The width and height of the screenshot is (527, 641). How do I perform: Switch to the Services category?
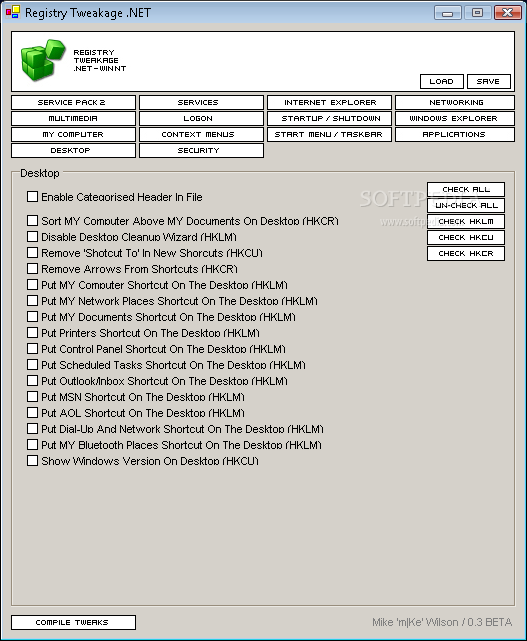pyautogui.click(x=201, y=102)
